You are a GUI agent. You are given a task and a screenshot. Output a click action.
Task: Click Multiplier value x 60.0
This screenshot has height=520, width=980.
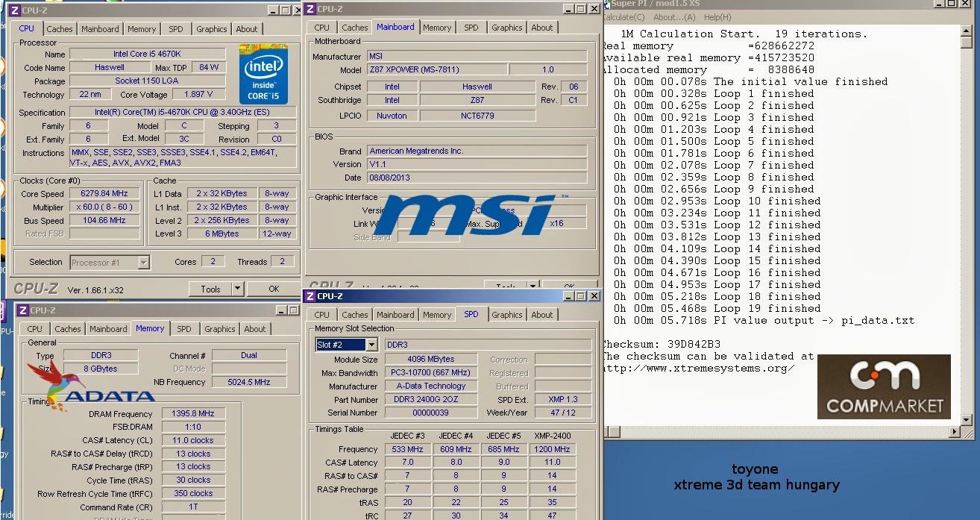[x=105, y=207]
